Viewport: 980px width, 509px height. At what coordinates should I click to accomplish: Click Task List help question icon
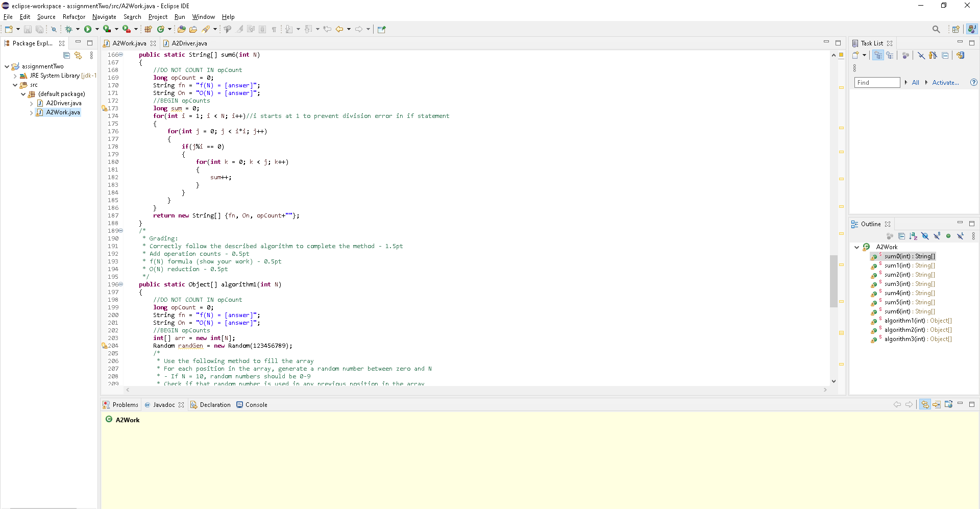pos(973,82)
